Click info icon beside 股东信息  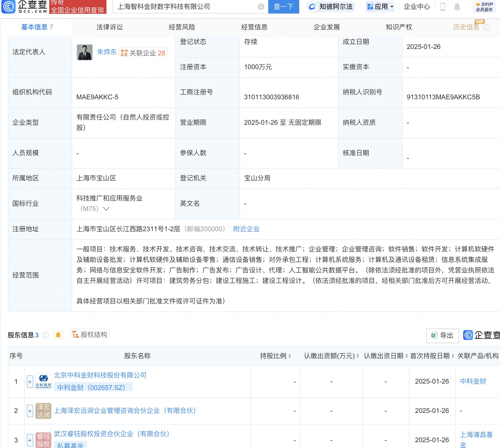[46, 335]
